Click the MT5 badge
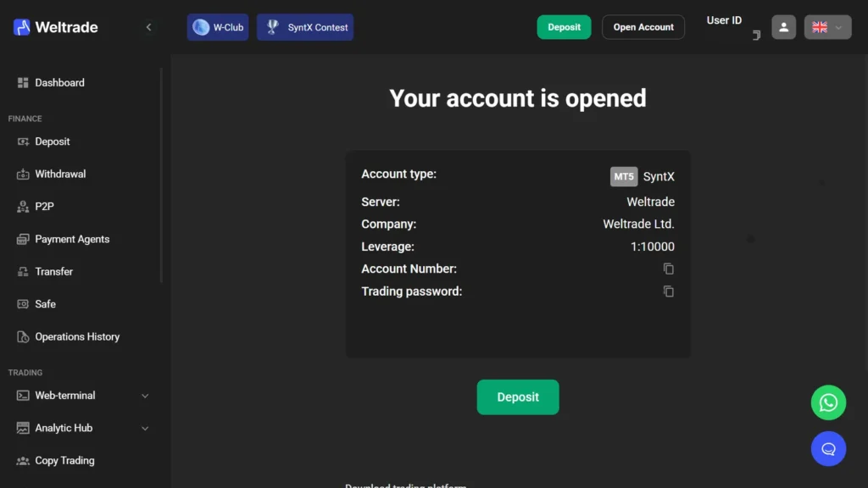 pyautogui.click(x=624, y=176)
